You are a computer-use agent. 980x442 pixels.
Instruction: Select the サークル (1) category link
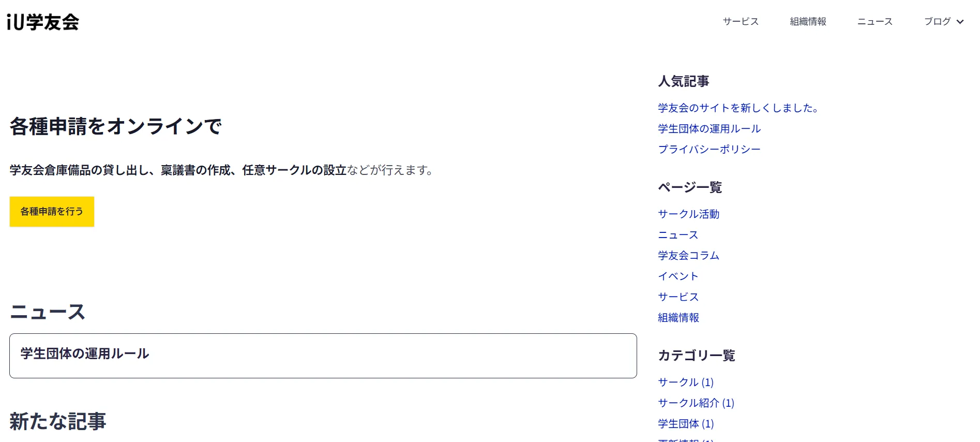(685, 382)
